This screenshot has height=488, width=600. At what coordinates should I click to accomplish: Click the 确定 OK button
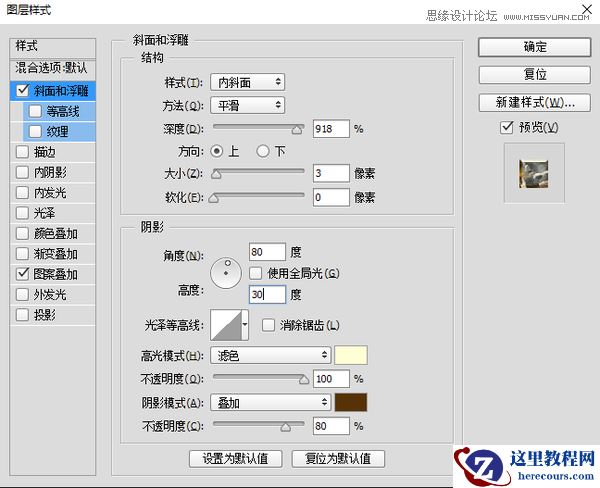(x=535, y=47)
